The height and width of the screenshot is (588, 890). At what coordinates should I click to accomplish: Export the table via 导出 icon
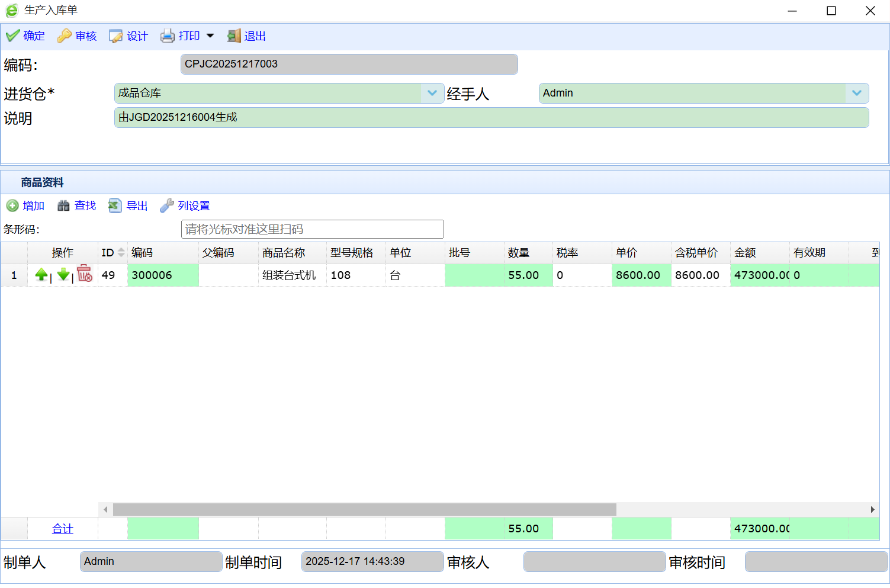pyautogui.click(x=115, y=206)
